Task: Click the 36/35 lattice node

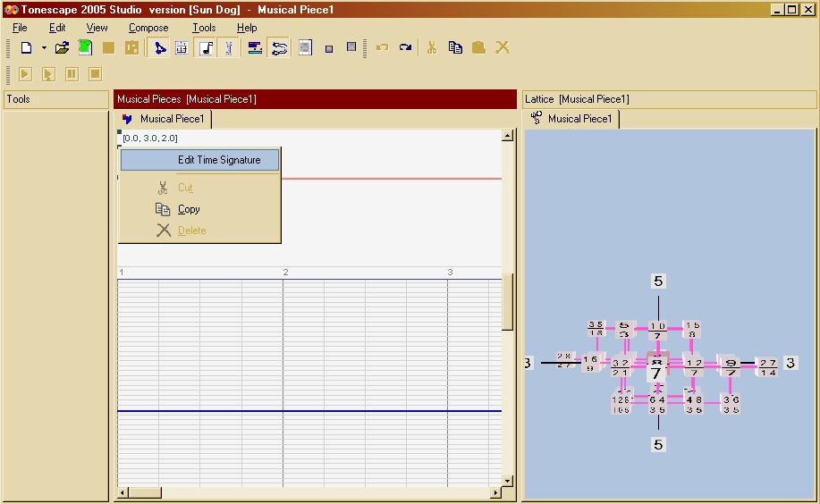Action: click(731, 404)
